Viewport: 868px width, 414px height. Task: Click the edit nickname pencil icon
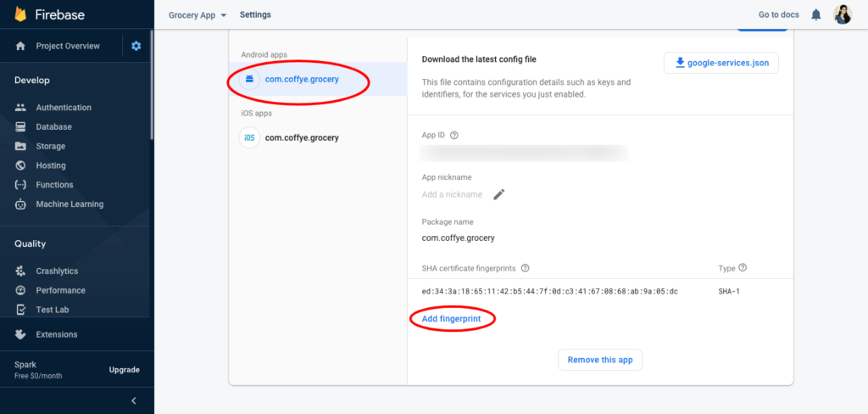click(x=499, y=194)
